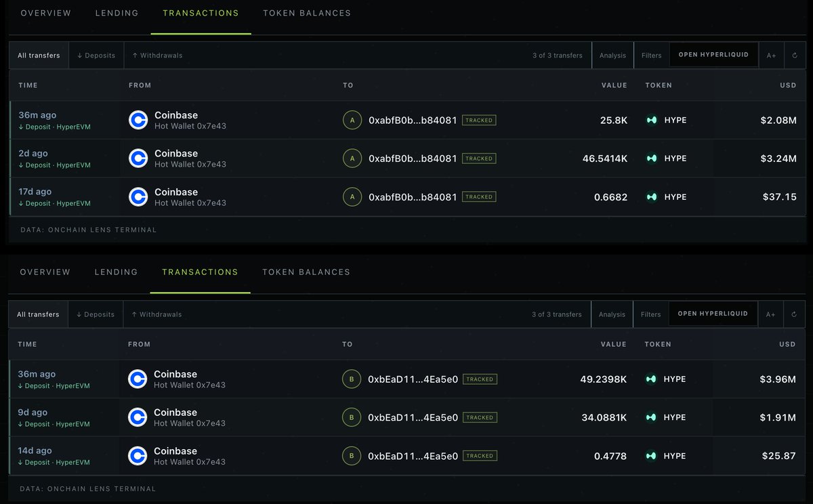The height and width of the screenshot is (504, 813).
Task: Filter to Withdrawals in the 0xbEaD11 panel
Action: (157, 314)
